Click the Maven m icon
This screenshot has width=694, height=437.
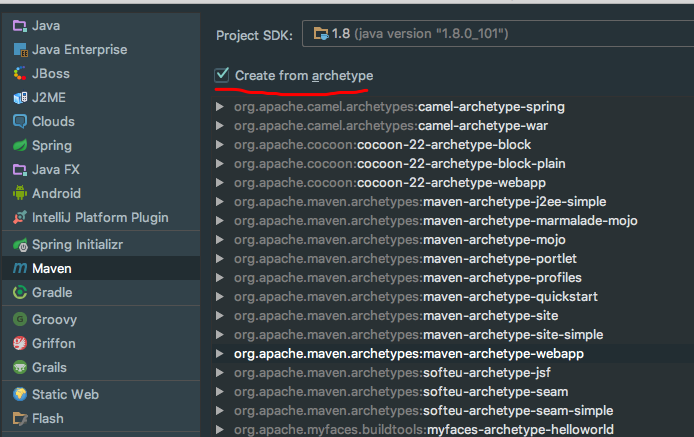20,268
